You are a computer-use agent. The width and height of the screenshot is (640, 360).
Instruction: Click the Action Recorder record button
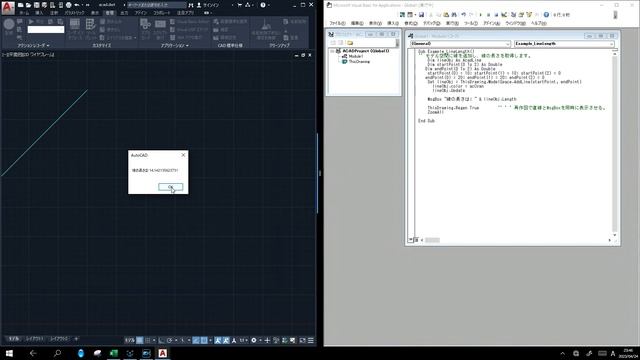click(9, 25)
